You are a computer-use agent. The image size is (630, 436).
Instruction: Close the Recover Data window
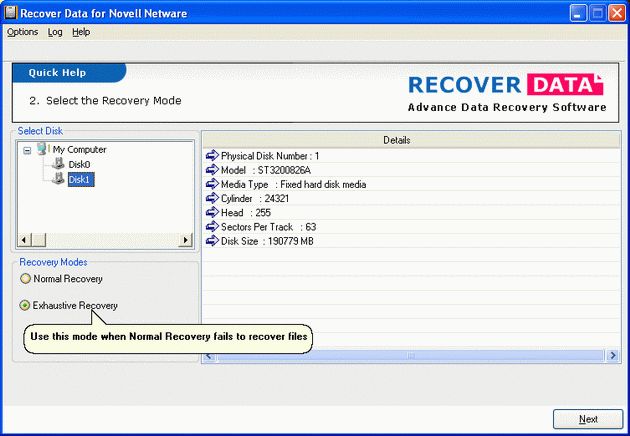tap(617, 13)
